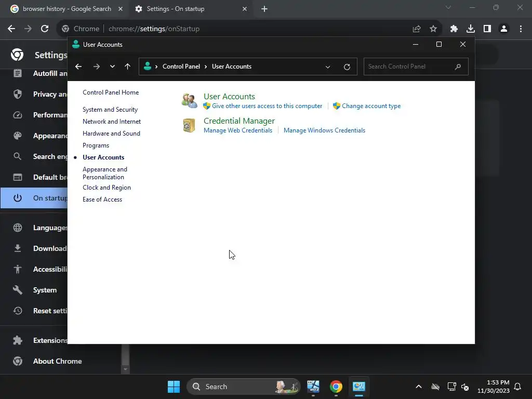532x399 pixels.
Task: Open Performance section in Chrome settings
Action: (x=34, y=115)
